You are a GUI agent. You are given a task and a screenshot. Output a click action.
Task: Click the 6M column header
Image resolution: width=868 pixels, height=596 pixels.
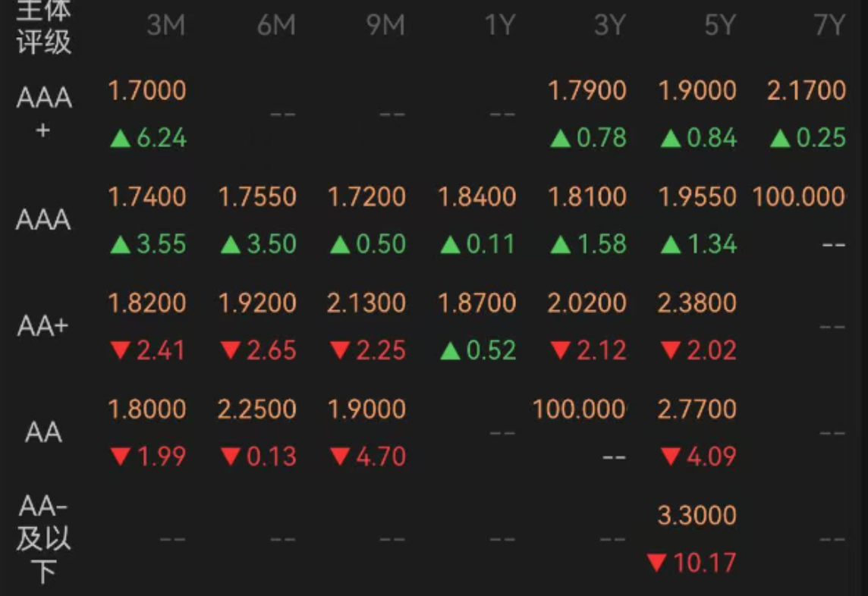click(275, 26)
